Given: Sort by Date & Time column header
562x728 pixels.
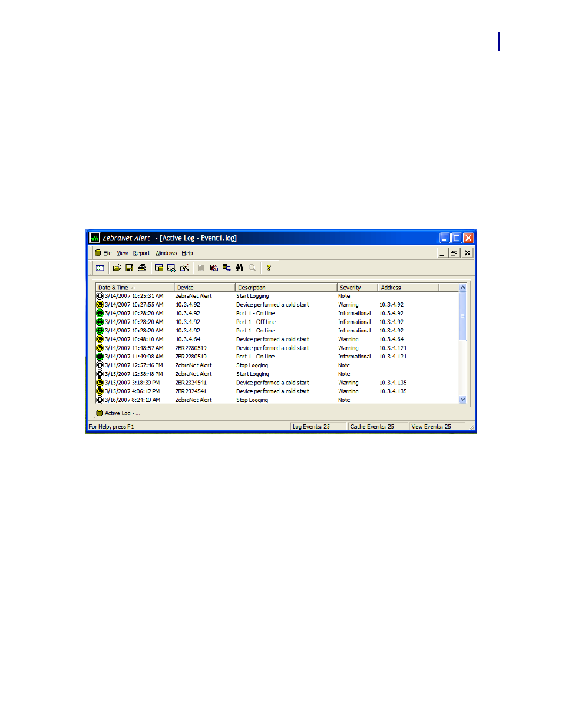Looking at the screenshot, I should pyautogui.click(x=135, y=288).
